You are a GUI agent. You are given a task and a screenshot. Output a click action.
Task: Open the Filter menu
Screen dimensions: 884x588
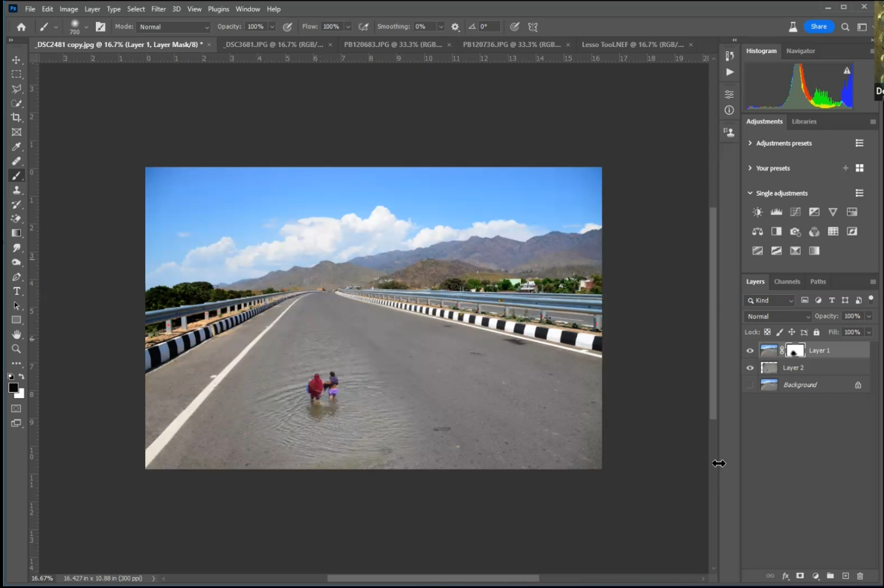159,9
